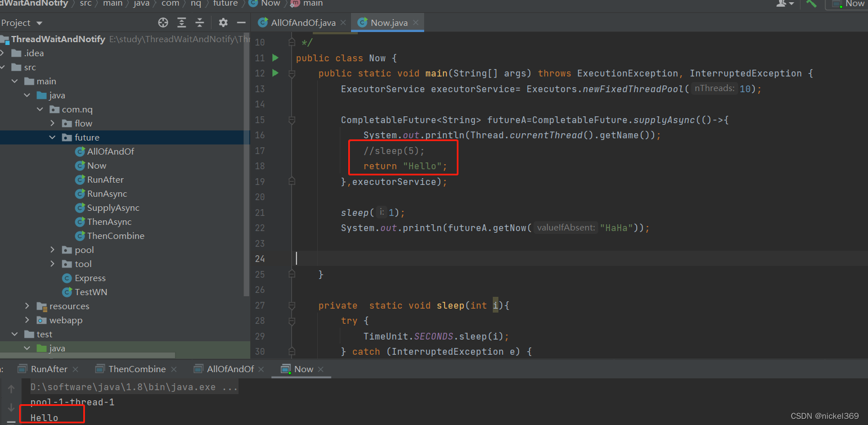Click the run console down arrow button
Image resolution: width=868 pixels, height=425 pixels.
coord(11,408)
